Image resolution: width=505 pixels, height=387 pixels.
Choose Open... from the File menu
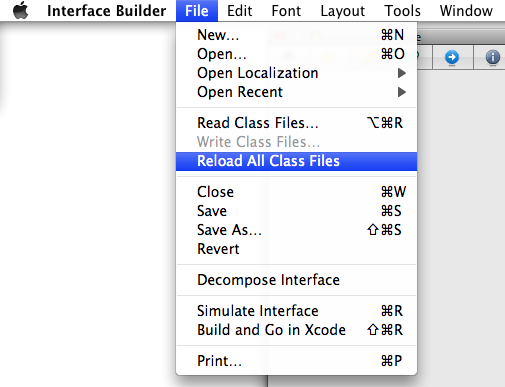point(296,54)
